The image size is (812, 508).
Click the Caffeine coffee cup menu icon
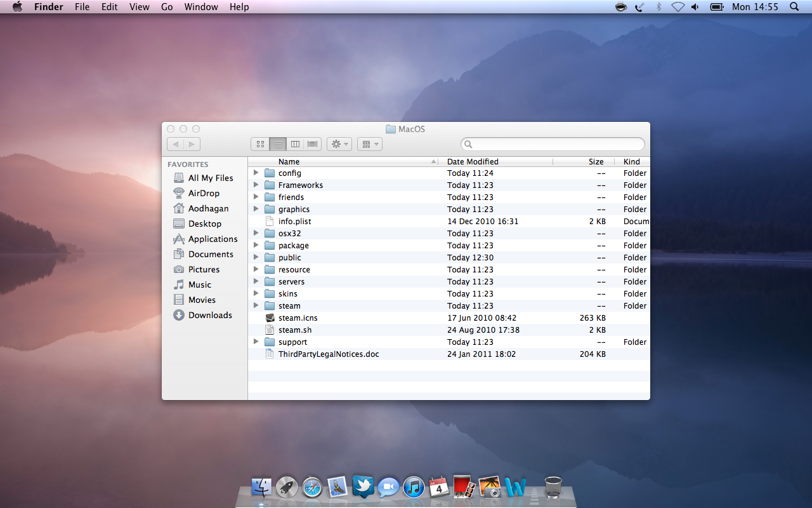pos(621,7)
